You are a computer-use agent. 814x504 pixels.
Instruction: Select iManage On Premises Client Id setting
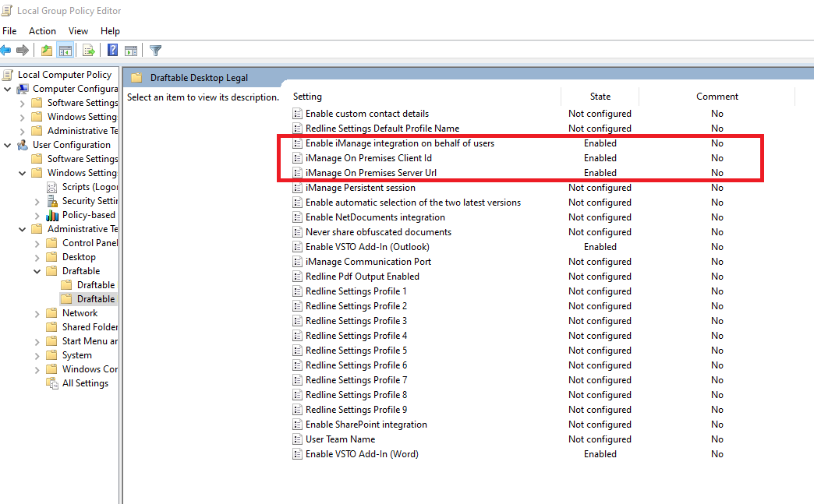click(369, 158)
